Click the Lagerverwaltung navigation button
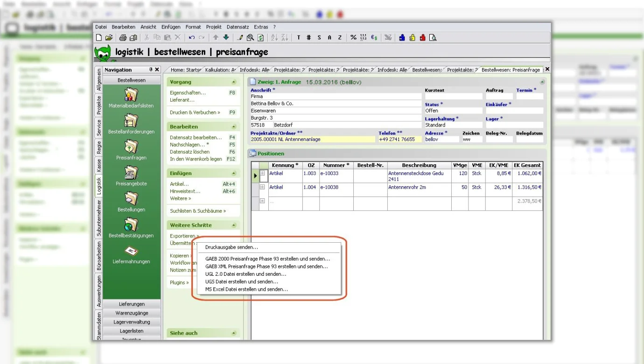 tap(132, 322)
